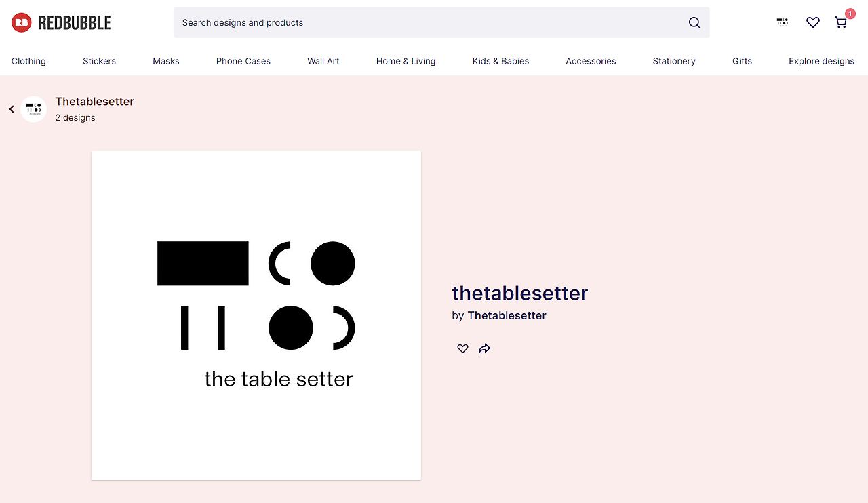
Task: Open Thetablesetter round profile avatar
Action: pyautogui.click(x=33, y=109)
